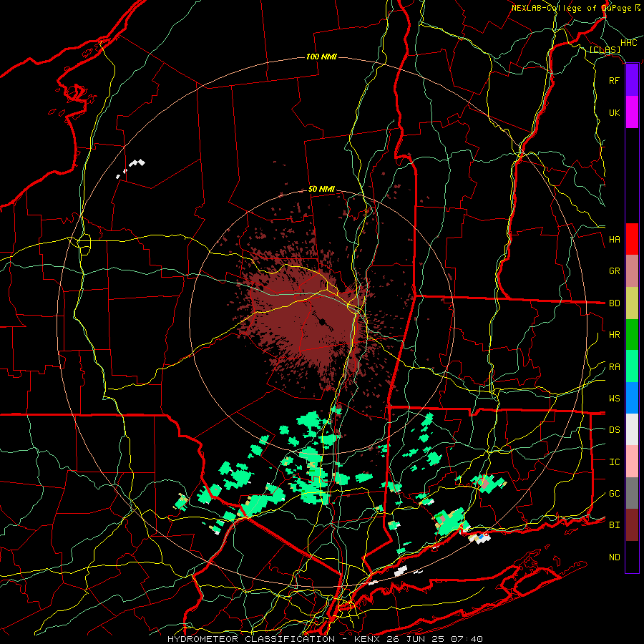Viewport: 644px width, 644px height.
Task: Click the 100 NMI range ring label
Action: 321,57
